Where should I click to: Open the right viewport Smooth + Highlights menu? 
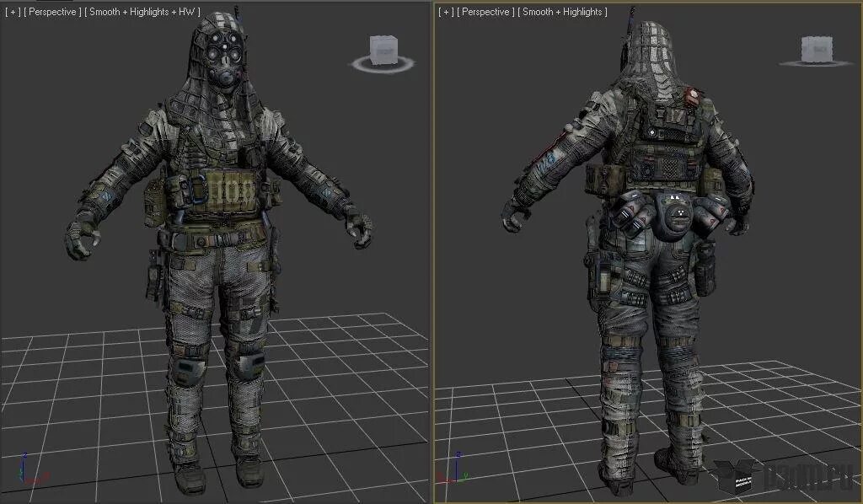(562, 12)
